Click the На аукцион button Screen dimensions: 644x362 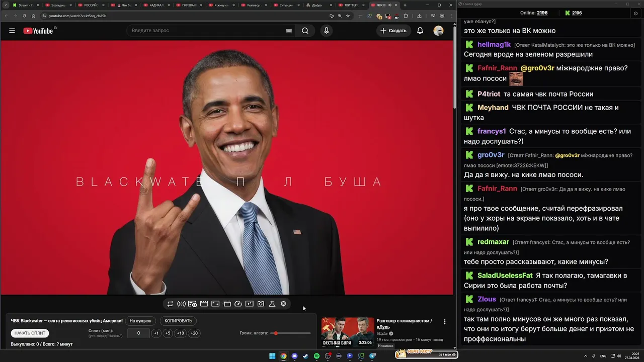[x=140, y=321]
